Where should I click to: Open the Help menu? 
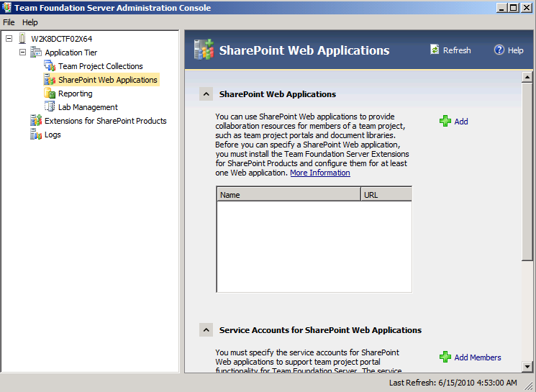30,22
